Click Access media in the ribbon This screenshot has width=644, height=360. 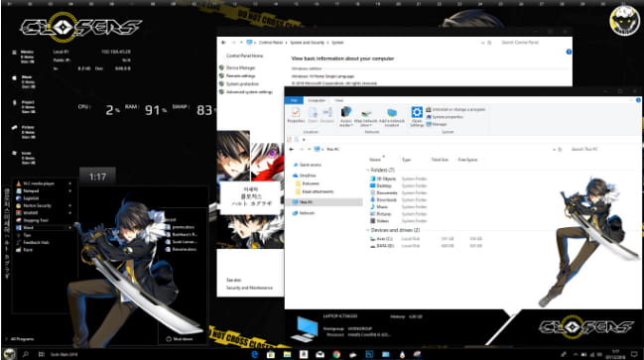tap(346, 117)
